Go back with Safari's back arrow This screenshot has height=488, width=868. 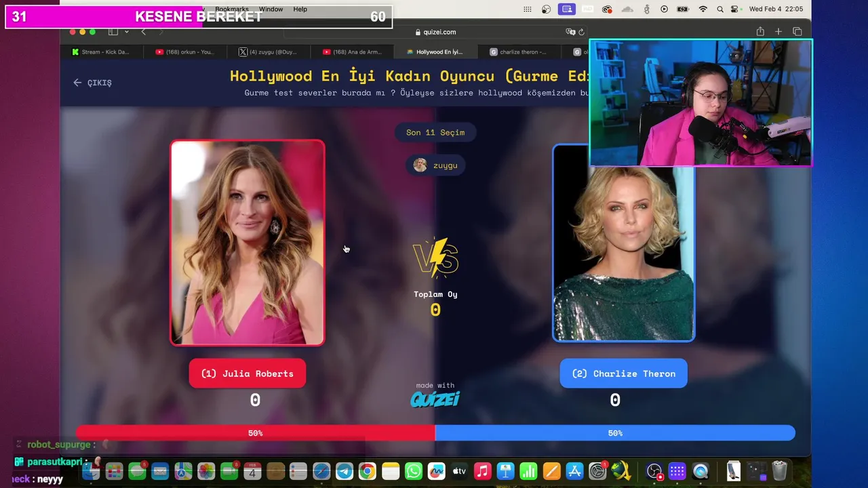pyautogui.click(x=143, y=32)
